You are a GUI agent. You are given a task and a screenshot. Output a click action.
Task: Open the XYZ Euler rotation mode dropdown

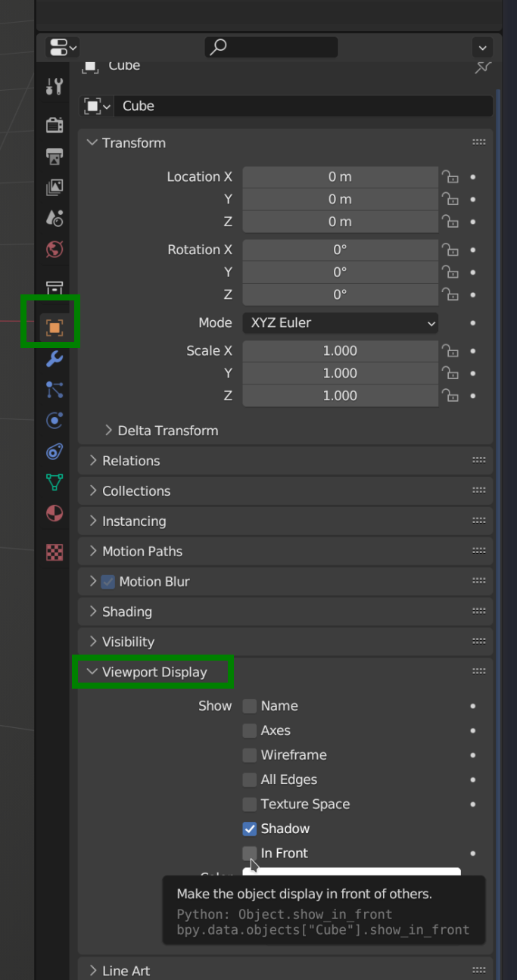point(340,323)
